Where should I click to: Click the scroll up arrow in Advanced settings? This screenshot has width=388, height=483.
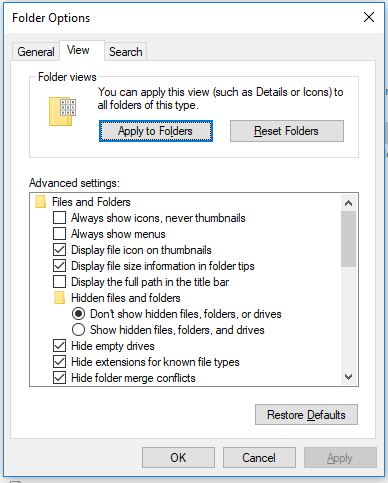click(x=349, y=203)
